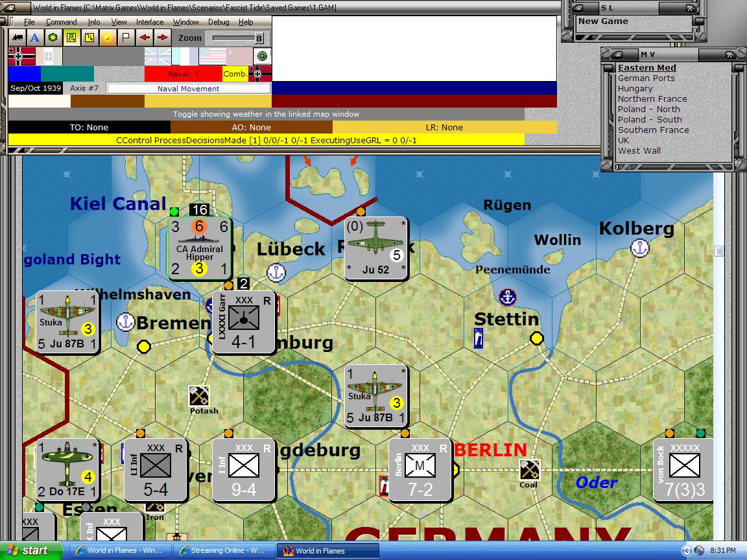This screenshot has width=747, height=560.
Task: Select the LI Inf 5-4 unit
Action: pos(156,469)
